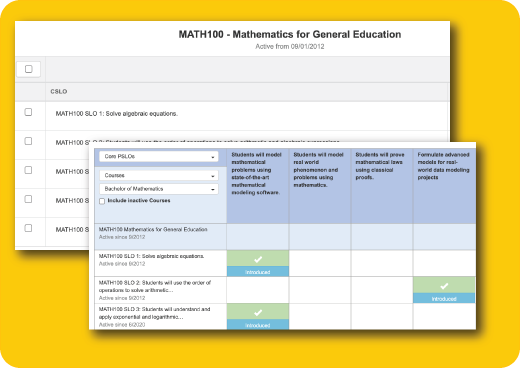Open the Bachelor of Mathematics dropdown

[159, 189]
